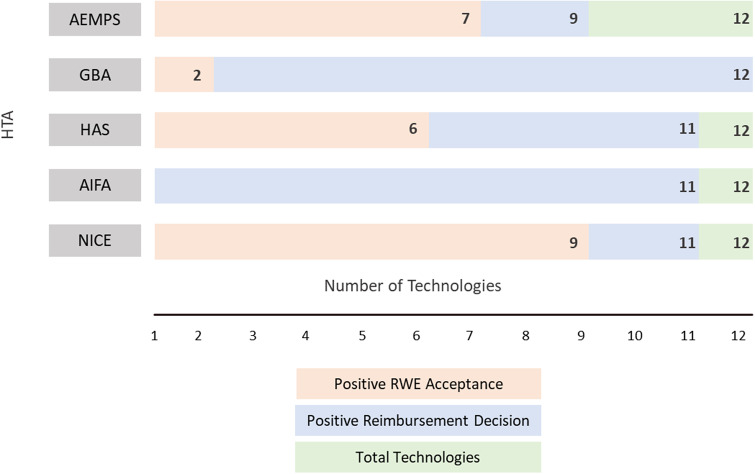755x474 pixels.
Task: Click the Total Technologies legend swatch
Action: [x=418, y=456]
